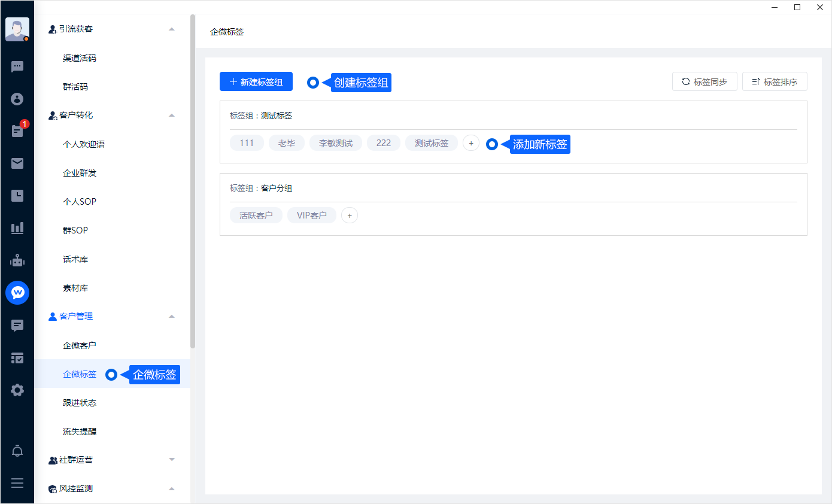Open the bar chart statistics icon
Screen dimensions: 832x504
pyautogui.click(x=17, y=227)
